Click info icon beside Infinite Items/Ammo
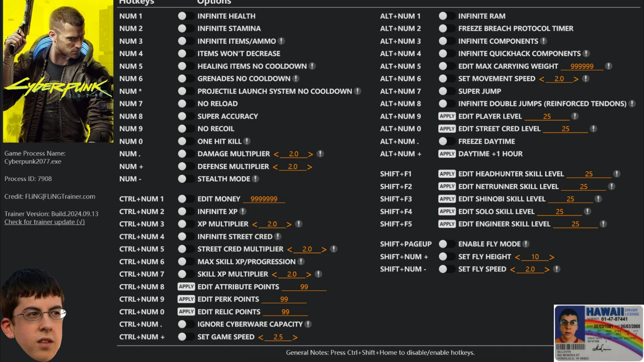The image size is (644, 362). coord(281,41)
